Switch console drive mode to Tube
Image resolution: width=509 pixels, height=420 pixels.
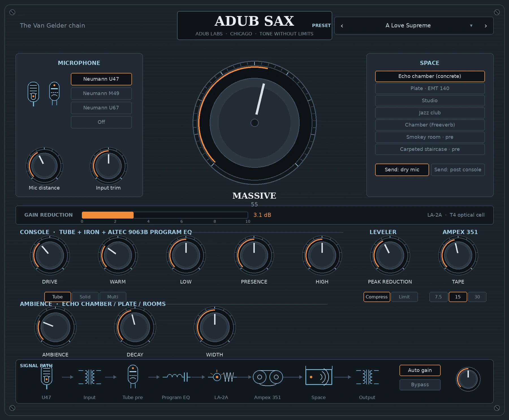(x=57, y=297)
